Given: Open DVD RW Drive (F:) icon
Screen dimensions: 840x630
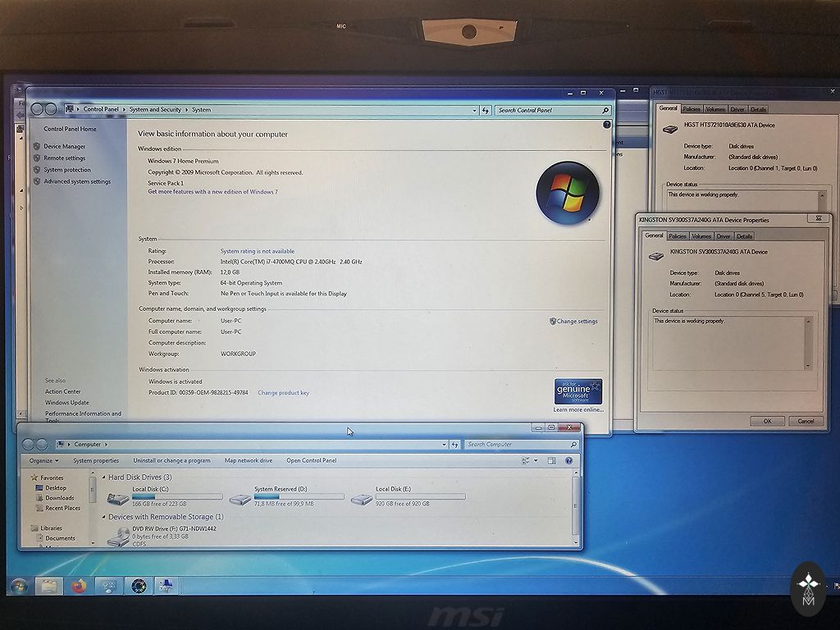Looking at the screenshot, I should [119, 536].
